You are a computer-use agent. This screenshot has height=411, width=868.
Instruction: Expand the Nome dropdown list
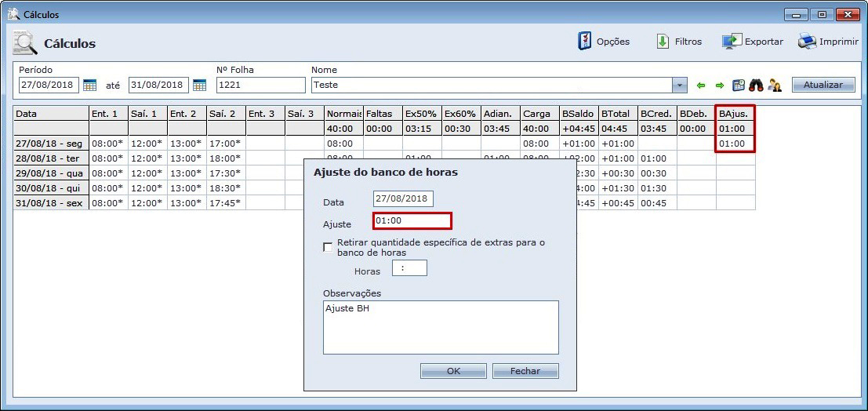pos(680,85)
